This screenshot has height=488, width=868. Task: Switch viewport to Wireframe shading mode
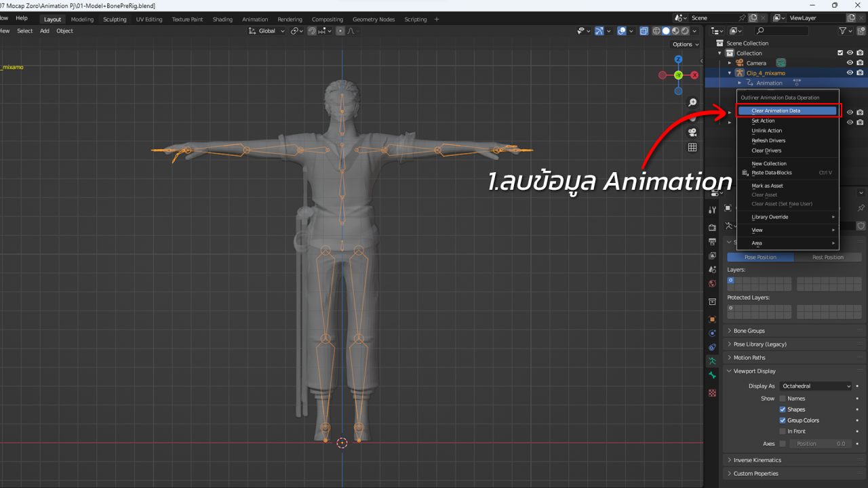click(656, 30)
